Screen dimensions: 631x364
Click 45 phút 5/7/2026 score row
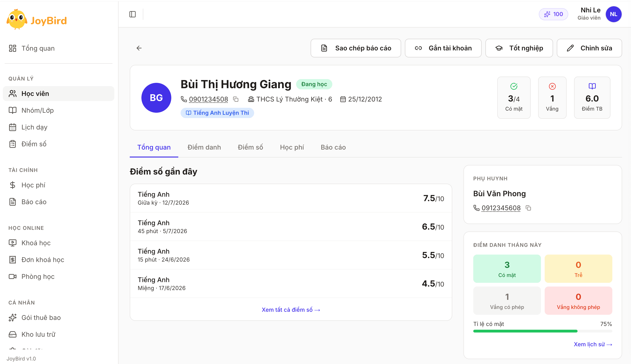click(291, 227)
